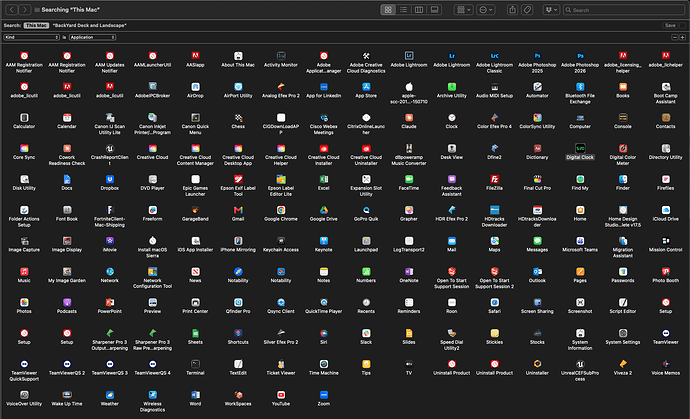
Task: Select the Bluetooth File Exchange icon
Action: coord(580,87)
